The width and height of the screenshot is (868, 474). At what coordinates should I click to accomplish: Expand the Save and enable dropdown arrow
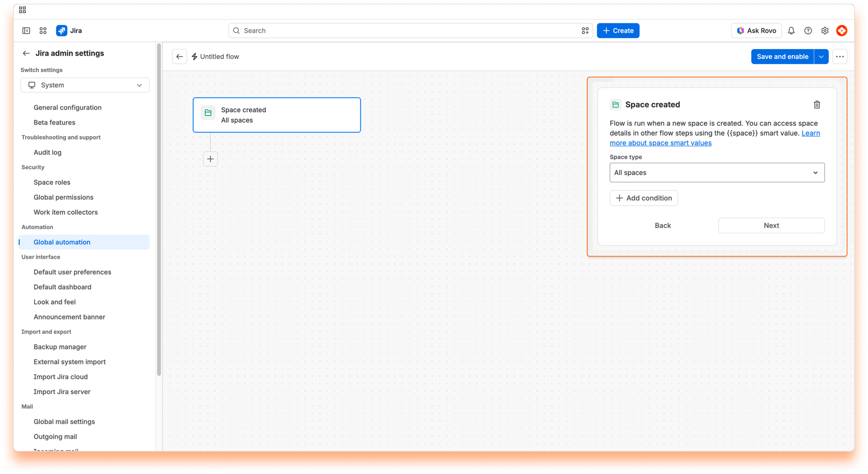click(x=821, y=57)
